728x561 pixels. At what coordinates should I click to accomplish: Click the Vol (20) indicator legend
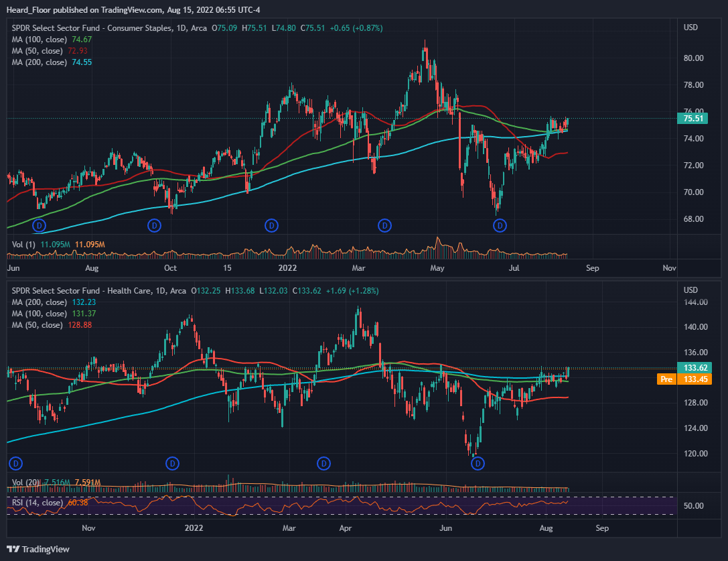pyautogui.click(x=56, y=483)
